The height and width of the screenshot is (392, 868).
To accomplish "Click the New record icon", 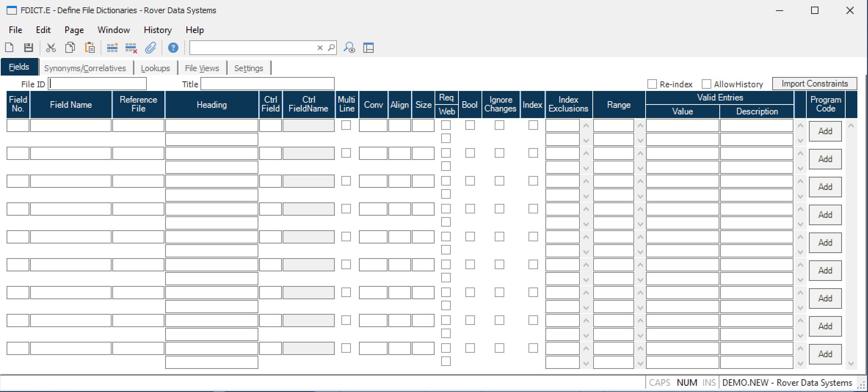I will (x=10, y=48).
